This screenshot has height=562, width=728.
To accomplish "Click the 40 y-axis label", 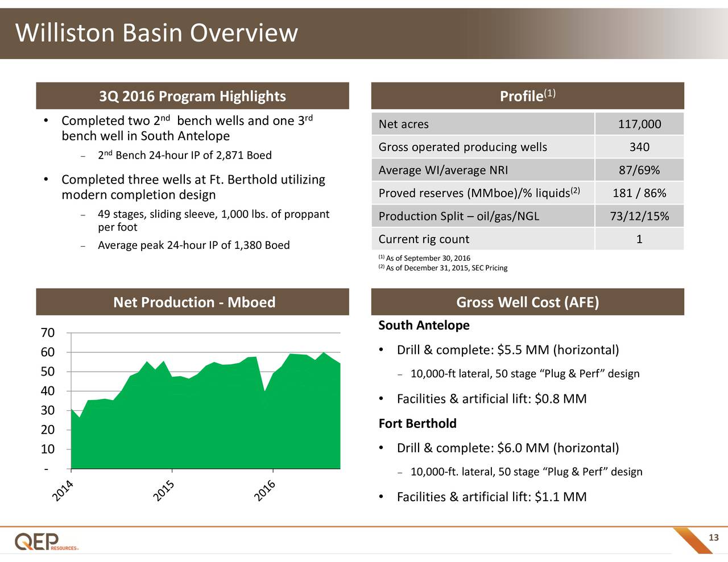I will (48, 391).
